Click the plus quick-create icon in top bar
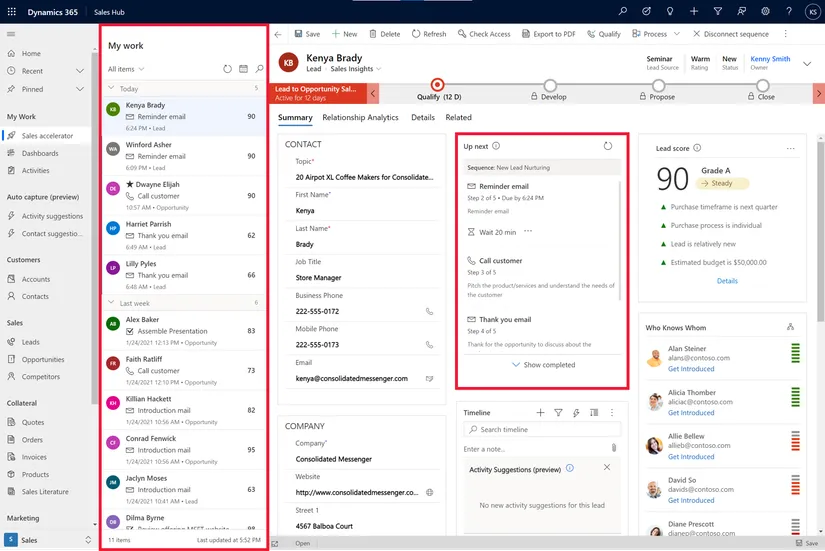Screen dimensions: 825x551 click(x=694, y=11)
